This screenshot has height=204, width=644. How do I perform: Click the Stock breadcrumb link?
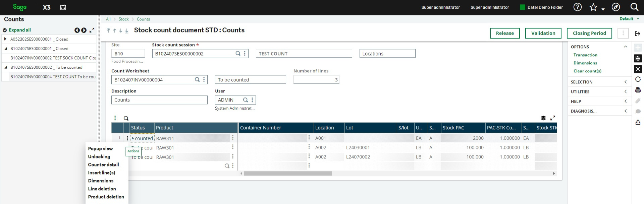click(123, 19)
